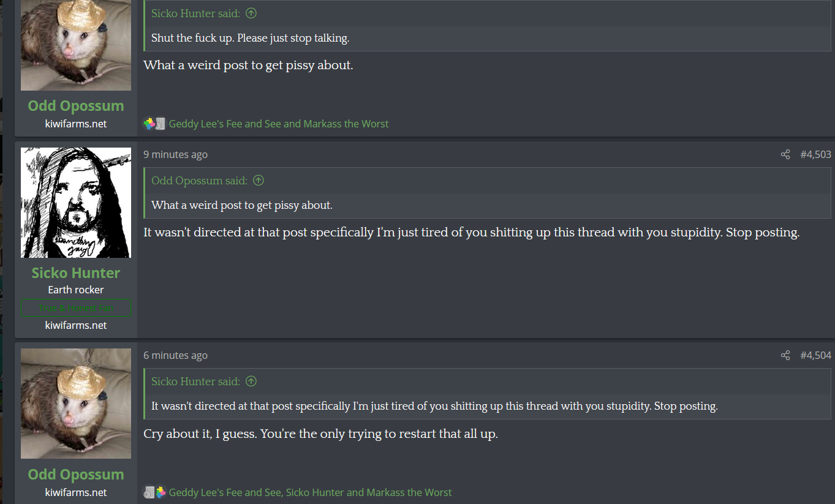The image size is (835, 504).
Task: Open Sicko Hunter's sketch avatar
Action: point(76,203)
